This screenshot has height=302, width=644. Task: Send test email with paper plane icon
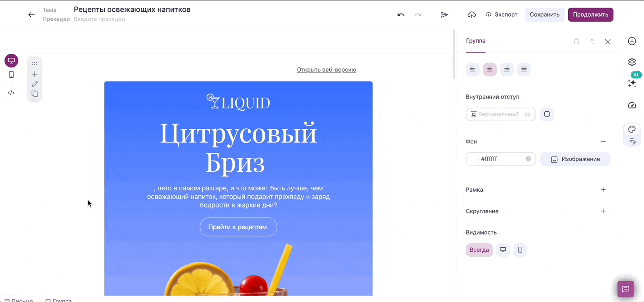coord(444,14)
